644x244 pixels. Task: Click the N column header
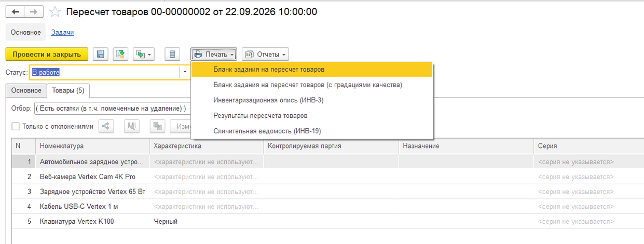click(x=23, y=146)
